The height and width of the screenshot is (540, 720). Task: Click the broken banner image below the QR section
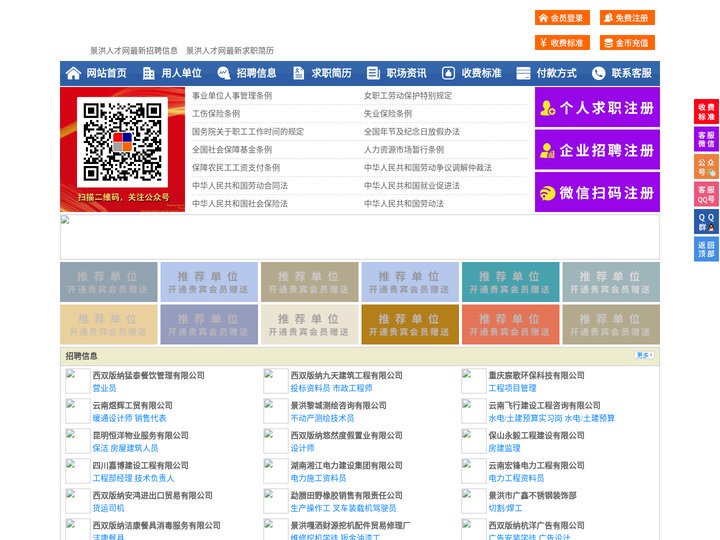pos(360,237)
